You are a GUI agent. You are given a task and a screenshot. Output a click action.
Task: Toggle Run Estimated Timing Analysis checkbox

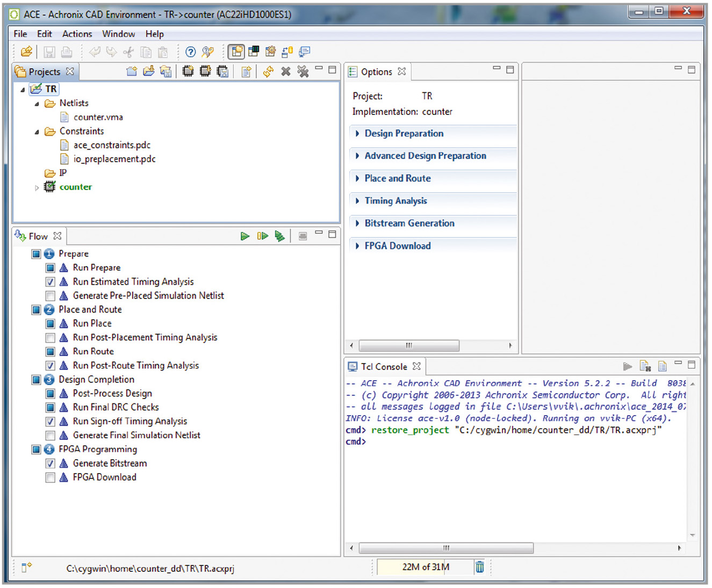pos(50,282)
